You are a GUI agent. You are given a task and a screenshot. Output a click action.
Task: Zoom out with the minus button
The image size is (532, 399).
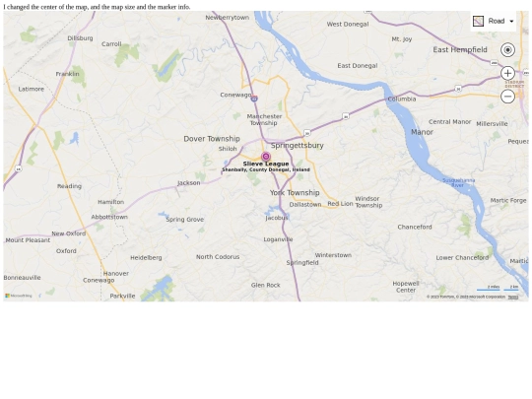tap(507, 97)
